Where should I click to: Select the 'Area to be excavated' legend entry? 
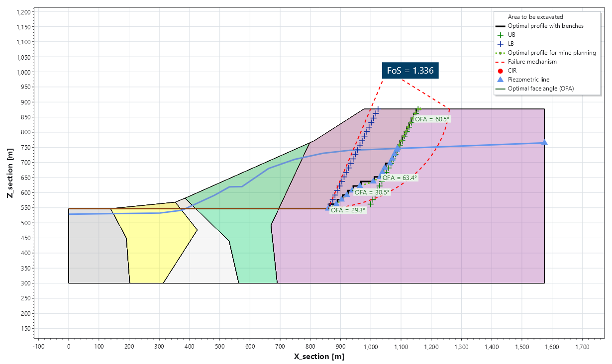pos(535,17)
